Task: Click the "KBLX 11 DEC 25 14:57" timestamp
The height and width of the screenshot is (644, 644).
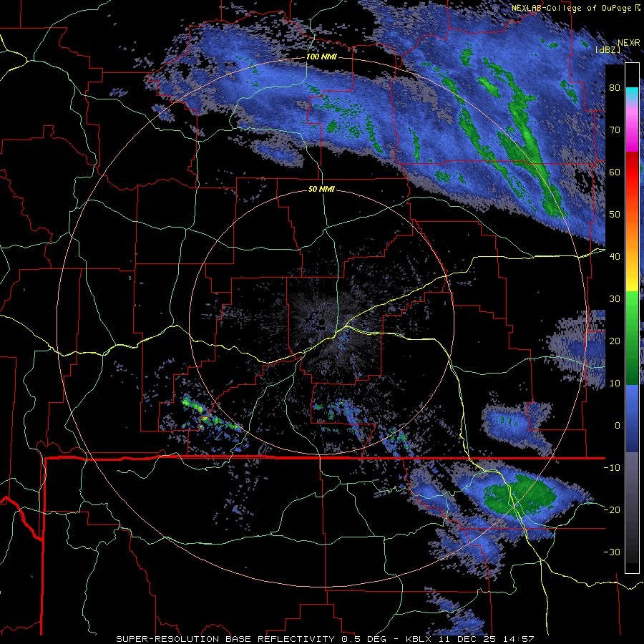Action: [x=470, y=639]
